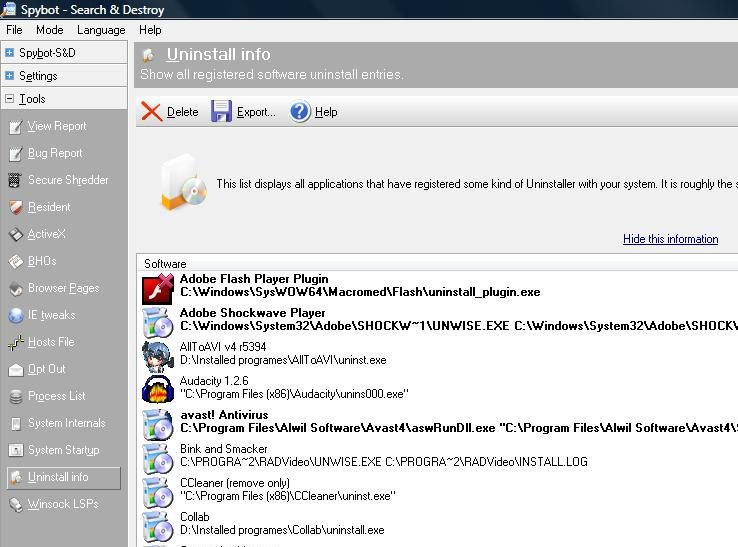Select AllToAVI v4 r5394 entry text
This screenshot has width=738, height=547.
(x=223, y=347)
